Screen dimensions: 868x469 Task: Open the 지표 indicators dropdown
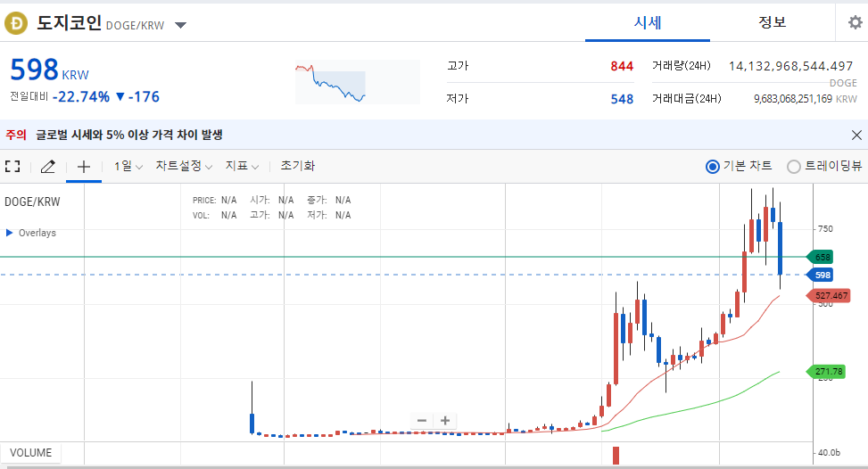pos(242,166)
